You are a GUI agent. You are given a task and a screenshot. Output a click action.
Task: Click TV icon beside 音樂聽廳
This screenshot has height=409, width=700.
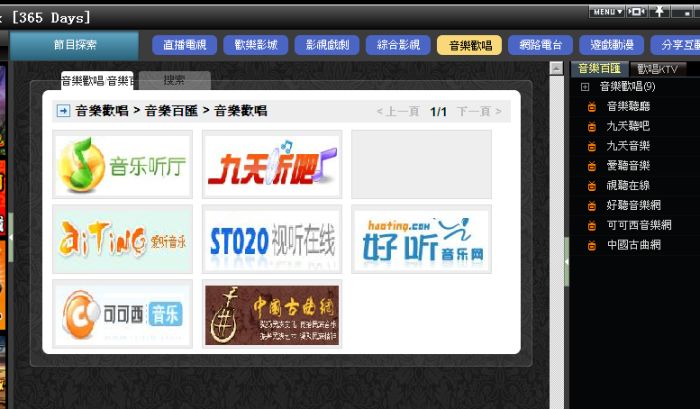[x=592, y=107]
